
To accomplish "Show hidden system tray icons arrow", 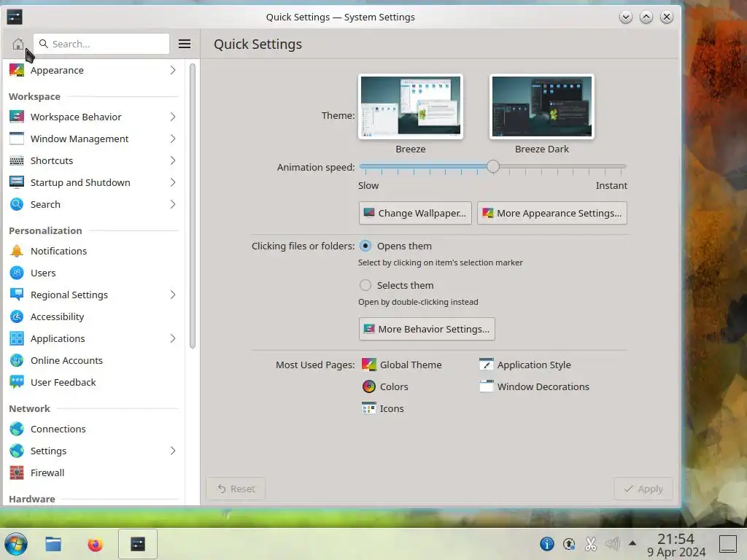I will [632, 542].
